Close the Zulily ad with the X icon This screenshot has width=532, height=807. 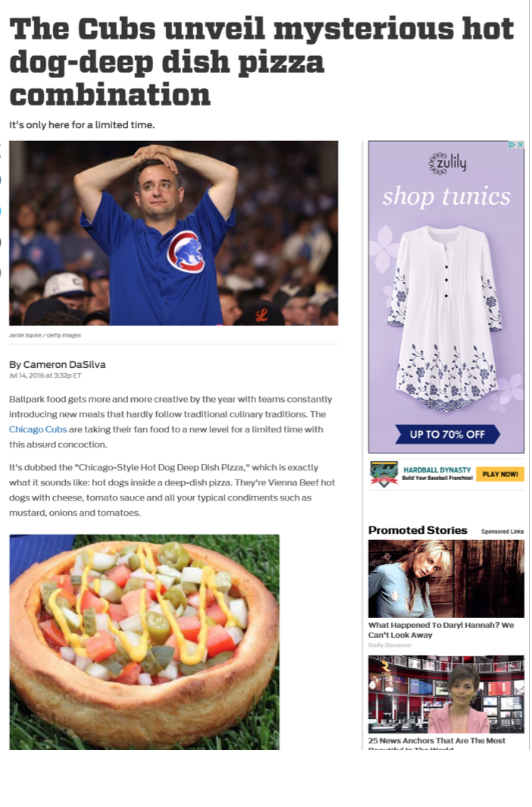(520, 145)
